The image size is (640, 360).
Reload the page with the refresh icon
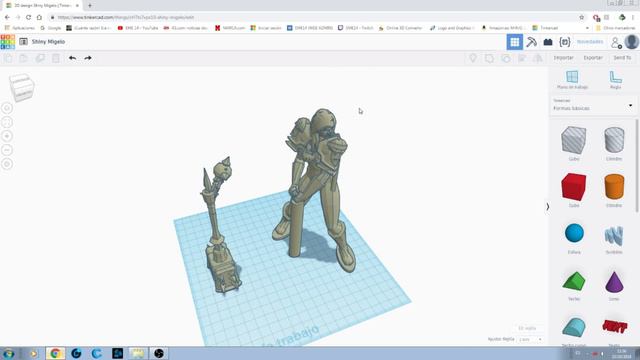pos(28,17)
